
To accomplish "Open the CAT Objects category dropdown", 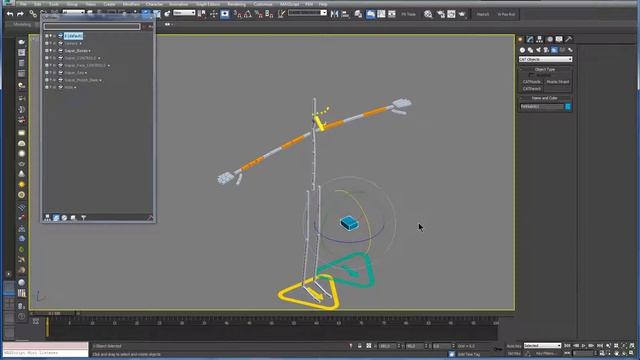I will click(x=545, y=59).
